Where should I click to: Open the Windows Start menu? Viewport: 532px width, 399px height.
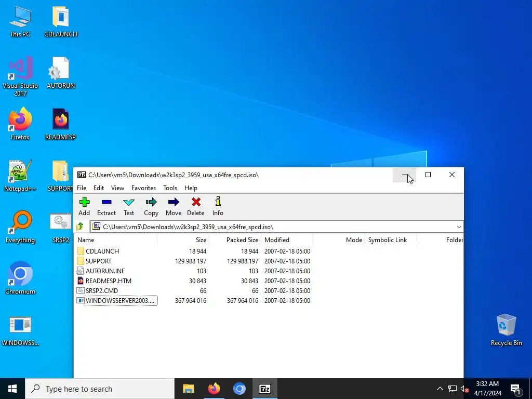pos(12,389)
